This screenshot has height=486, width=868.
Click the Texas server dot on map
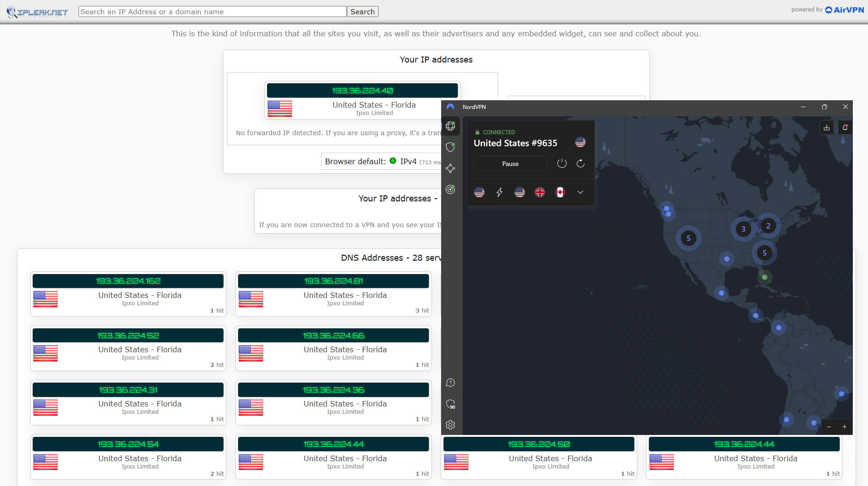pyautogui.click(x=726, y=259)
